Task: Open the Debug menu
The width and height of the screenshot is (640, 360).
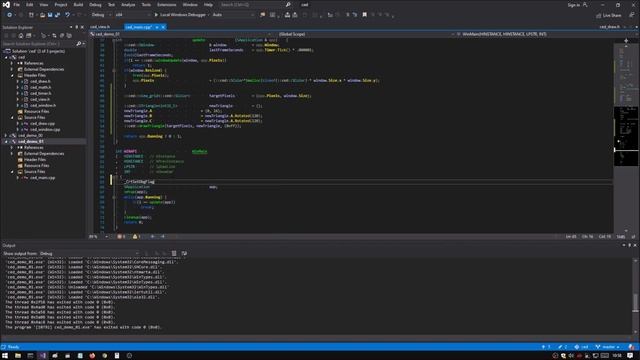Action: (x=95, y=5)
